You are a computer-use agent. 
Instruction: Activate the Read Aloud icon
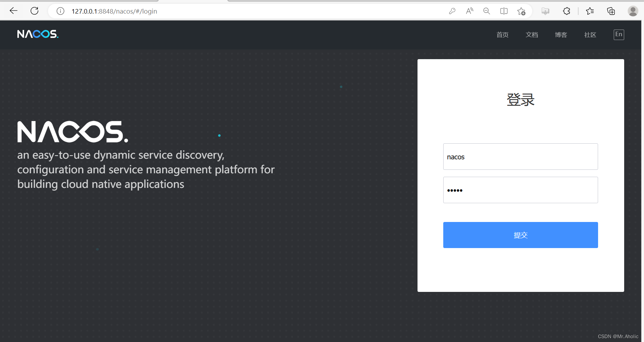pos(469,11)
